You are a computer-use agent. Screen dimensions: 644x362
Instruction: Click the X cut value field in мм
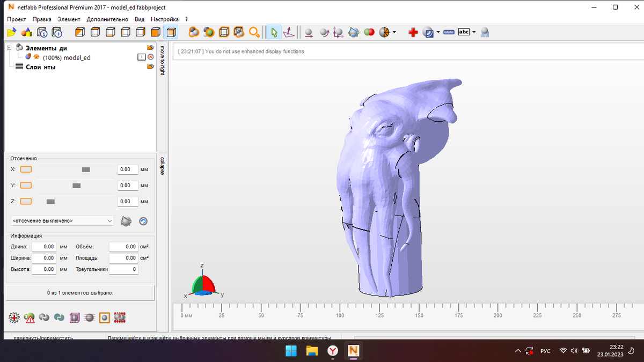[x=128, y=169]
